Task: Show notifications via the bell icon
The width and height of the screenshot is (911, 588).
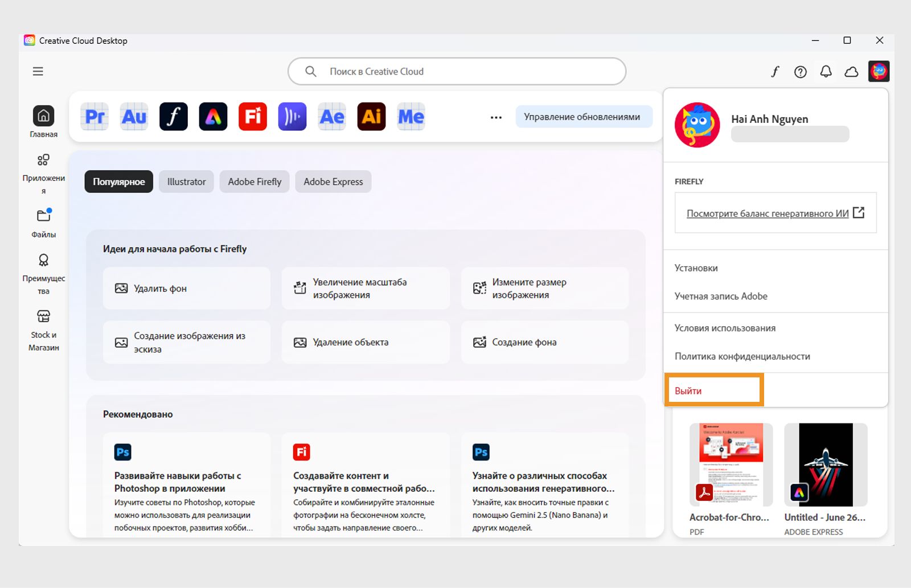Action: click(x=826, y=72)
